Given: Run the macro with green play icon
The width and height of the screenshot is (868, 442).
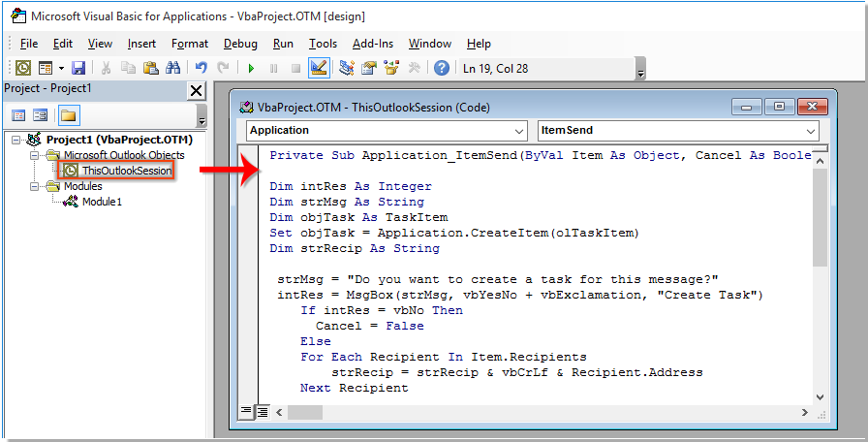Looking at the screenshot, I should point(251,69).
